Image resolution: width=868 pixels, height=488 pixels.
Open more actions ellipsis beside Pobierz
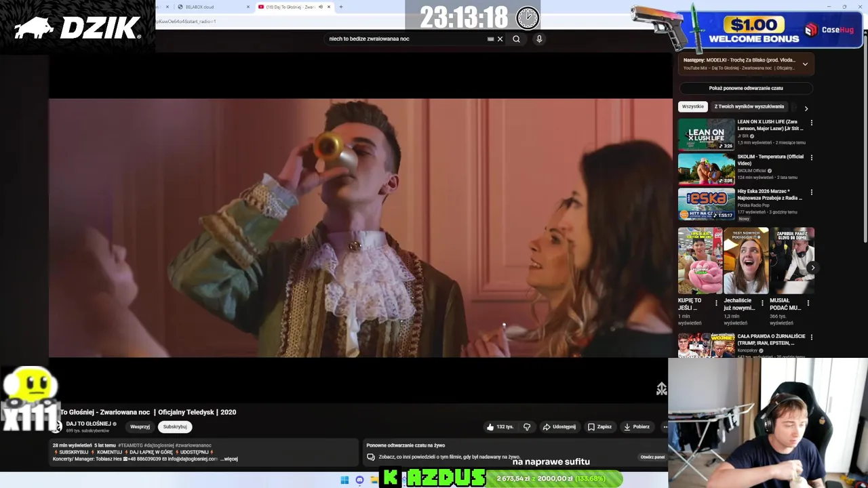pos(665,427)
